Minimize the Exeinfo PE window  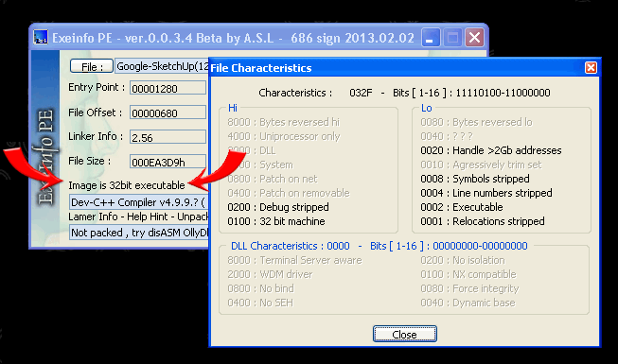point(431,38)
